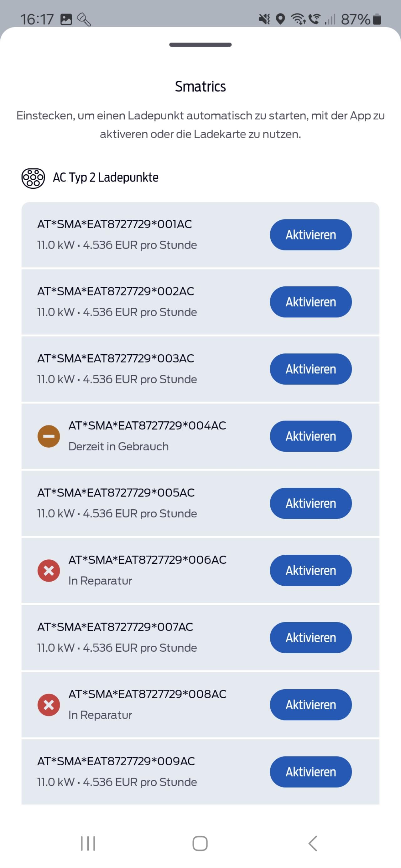Activate charge point 009AC
This screenshot has height=868, width=401.
[x=310, y=772]
